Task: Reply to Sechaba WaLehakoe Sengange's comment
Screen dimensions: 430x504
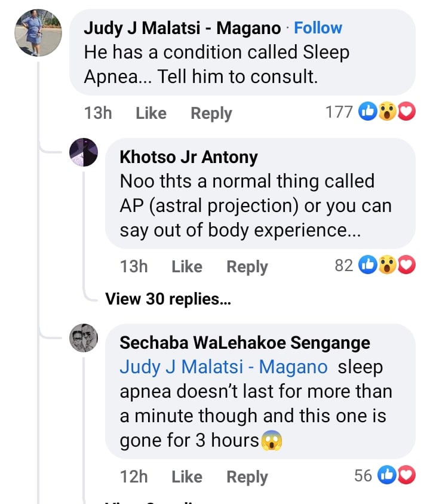Action: (x=247, y=477)
